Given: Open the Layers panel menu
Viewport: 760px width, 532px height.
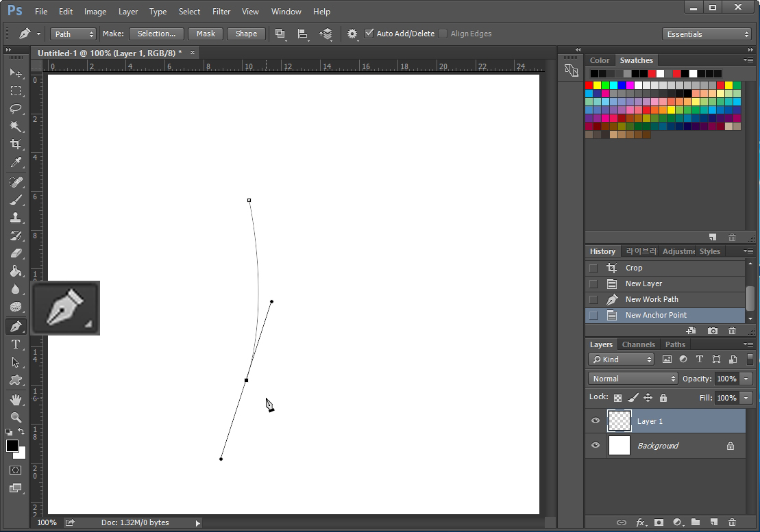Looking at the screenshot, I should pyautogui.click(x=748, y=344).
